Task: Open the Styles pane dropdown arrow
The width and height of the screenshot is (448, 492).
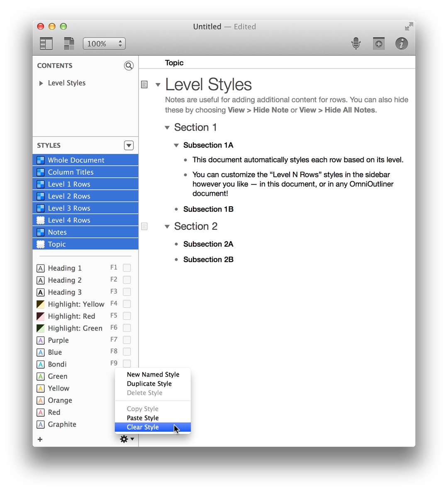Action: pos(129,146)
